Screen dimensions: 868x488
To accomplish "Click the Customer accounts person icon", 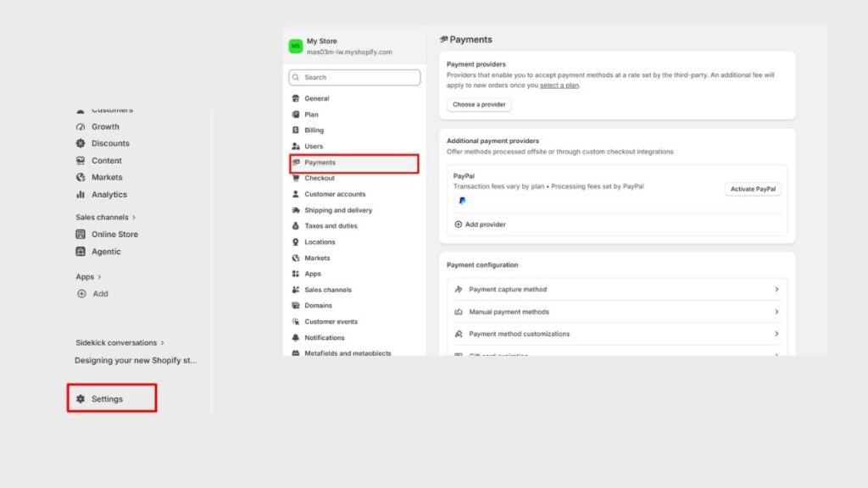I will (x=296, y=194).
